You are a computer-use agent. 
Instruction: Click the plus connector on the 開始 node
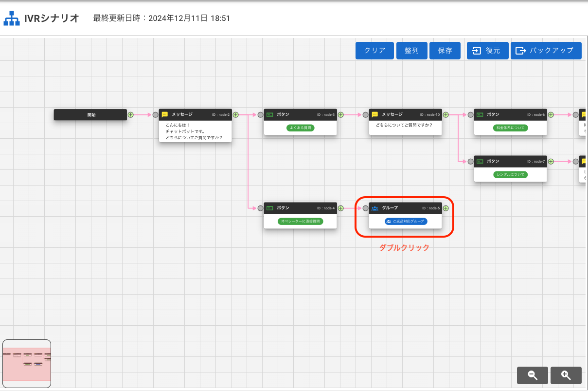click(130, 115)
